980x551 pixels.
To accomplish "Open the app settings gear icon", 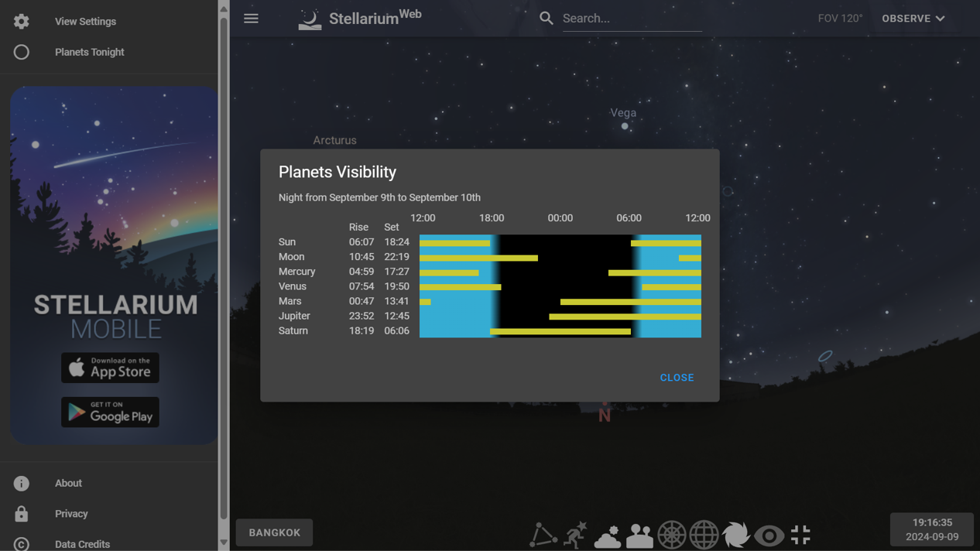I will [x=21, y=21].
